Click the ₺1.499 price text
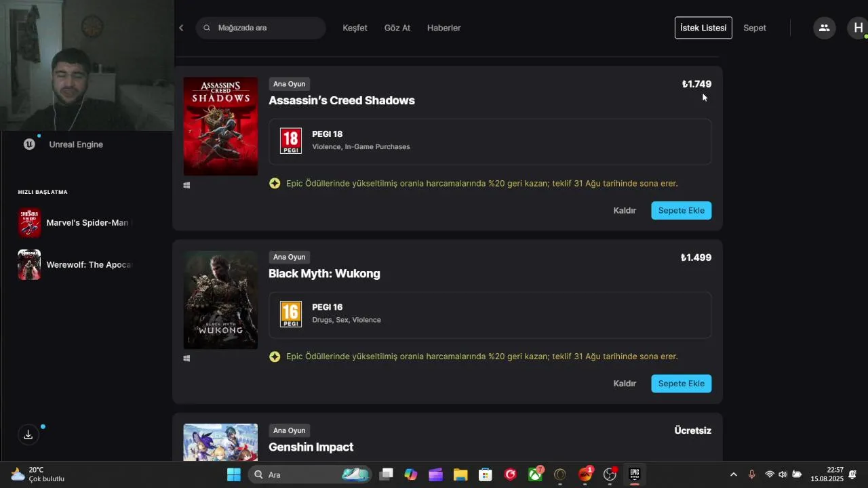Image resolution: width=868 pixels, height=488 pixels. pos(696,258)
